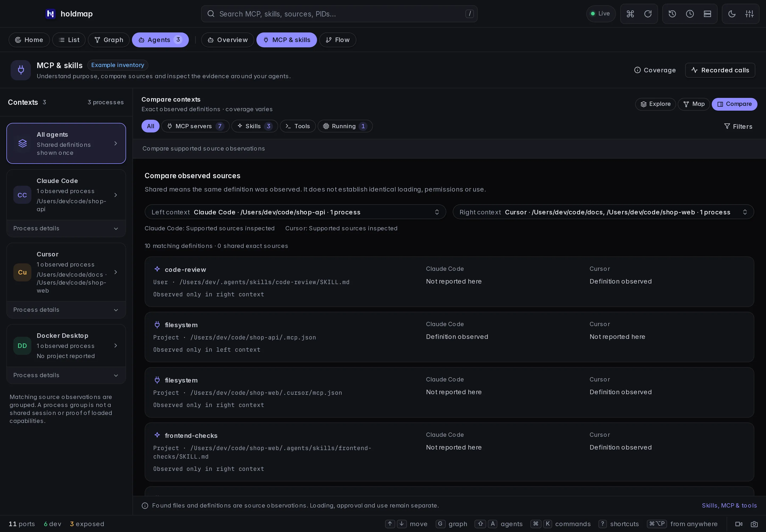Image resolution: width=766 pixels, height=532 pixels.
Task: Select the All filter chip
Action: [x=150, y=126]
